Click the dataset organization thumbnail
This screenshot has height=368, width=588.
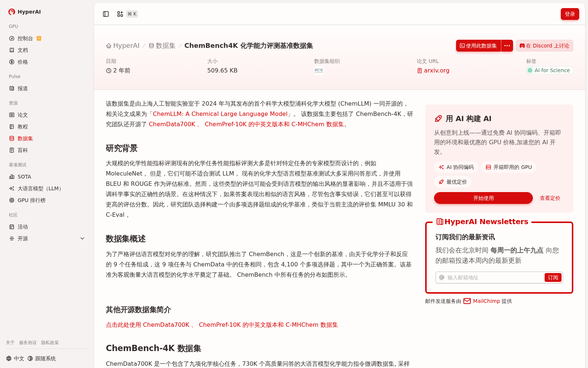tap(319, 71)
